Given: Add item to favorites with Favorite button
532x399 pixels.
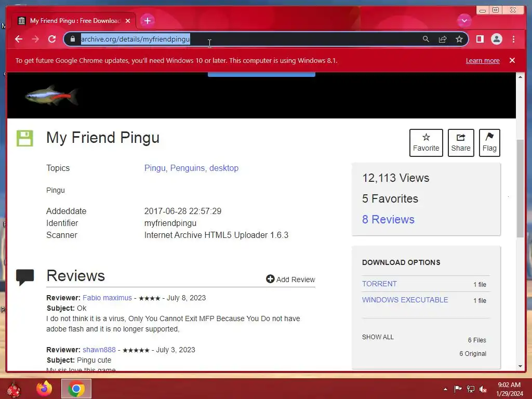Looking at the screenshot, I should point(426,143).
